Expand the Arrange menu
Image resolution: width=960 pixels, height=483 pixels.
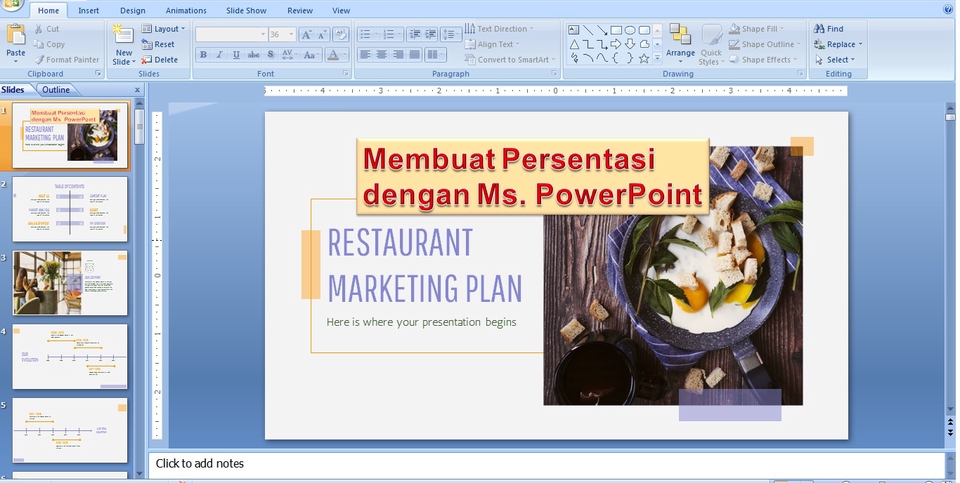(680, 43)
